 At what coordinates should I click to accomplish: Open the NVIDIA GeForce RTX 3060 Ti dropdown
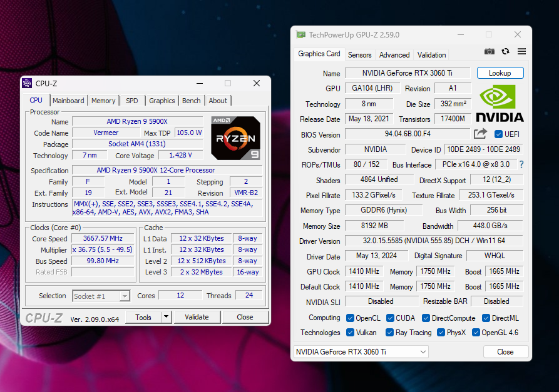pos(361,352)
